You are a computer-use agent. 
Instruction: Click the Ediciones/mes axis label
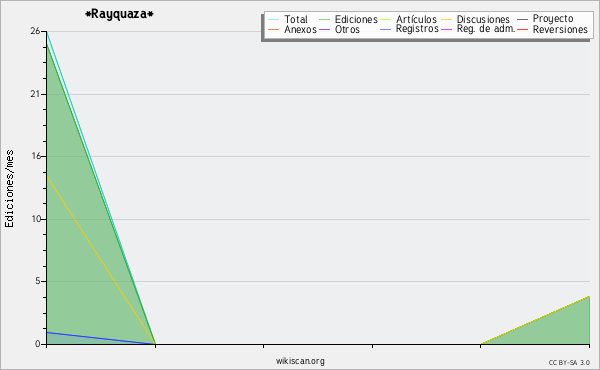(x=9, y=189)
